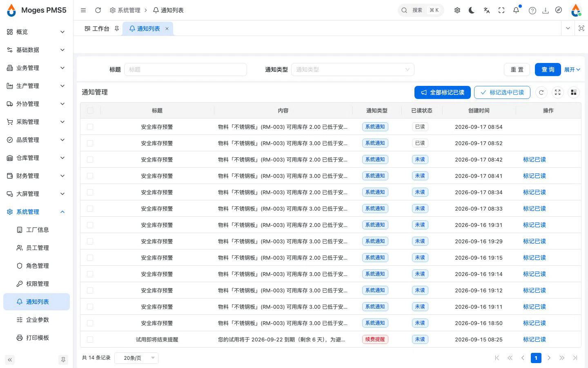Open the user avatar menu
The image size is (588, 368).
click(x=576, y=10)
